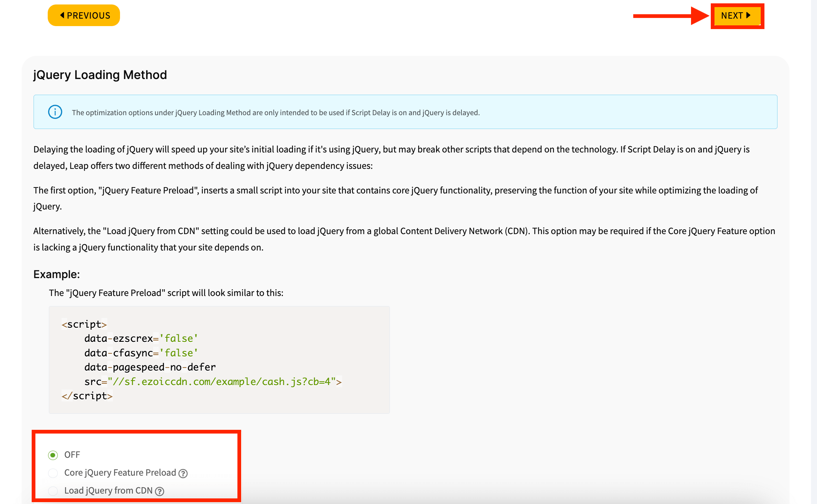This screenshot has height=504, width=817.
Task: Click the data-cfasync='false' code line
Action: [141, 353]
